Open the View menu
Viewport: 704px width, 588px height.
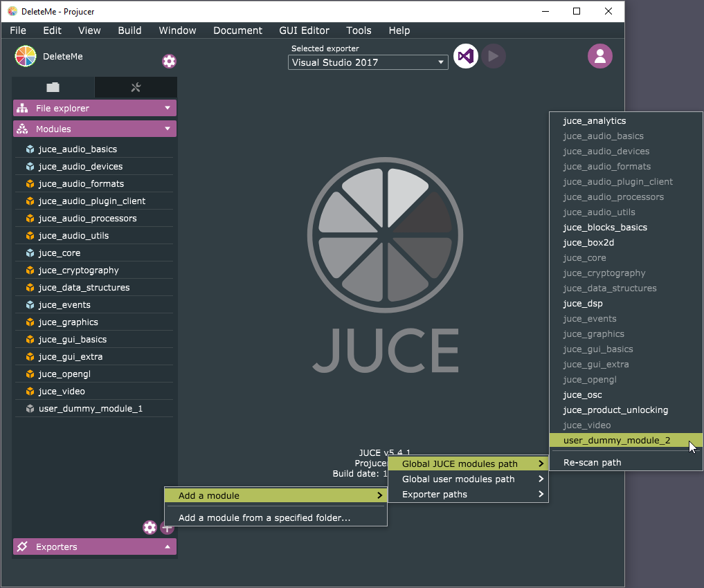coord(89,30)
